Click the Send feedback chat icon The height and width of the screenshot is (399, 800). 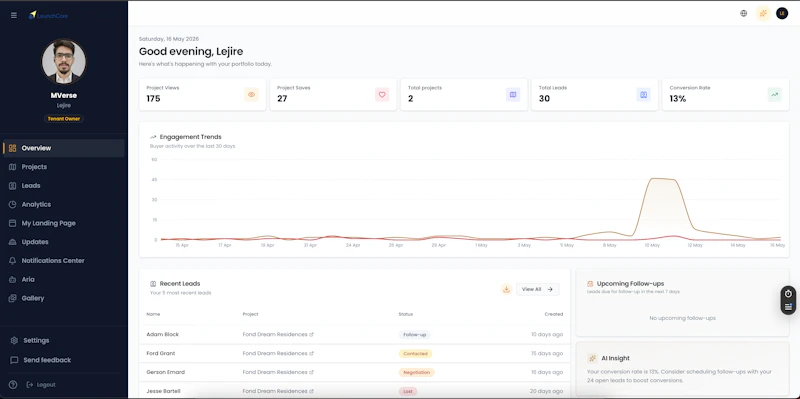pos(14,360)
